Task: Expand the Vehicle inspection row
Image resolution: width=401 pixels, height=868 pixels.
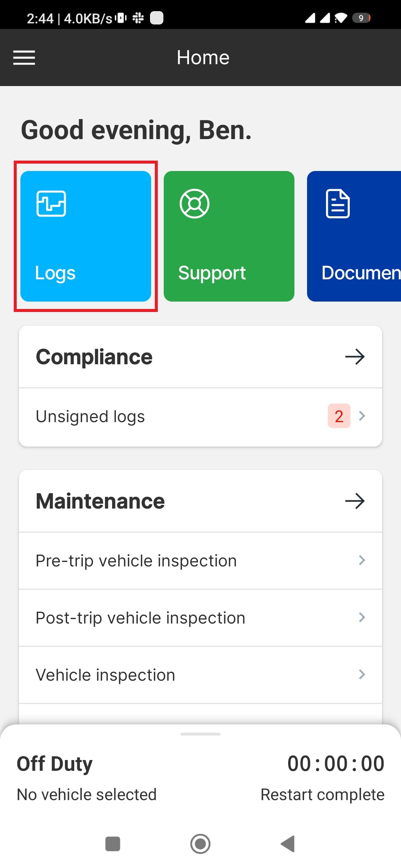Action: point(362,675)
